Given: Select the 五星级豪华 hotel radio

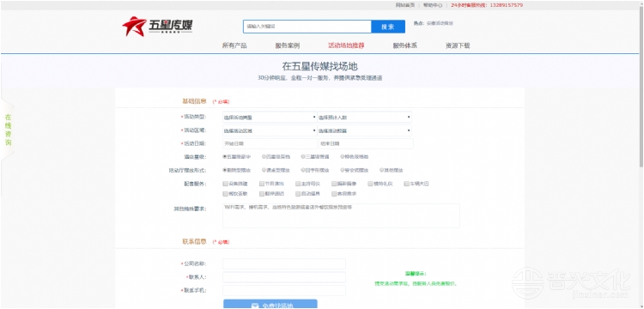Looking at the screenshot, I should tap(225, 156).
